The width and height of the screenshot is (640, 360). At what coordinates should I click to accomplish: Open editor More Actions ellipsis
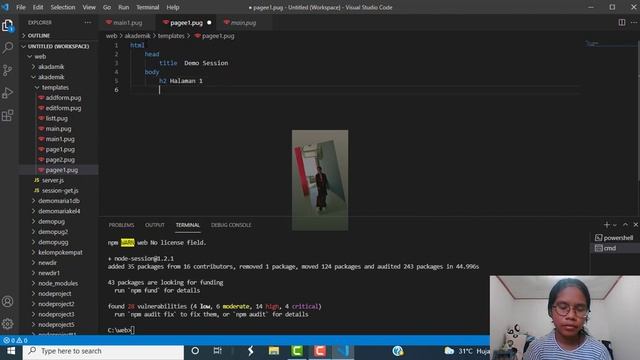[x=634, y=22]
